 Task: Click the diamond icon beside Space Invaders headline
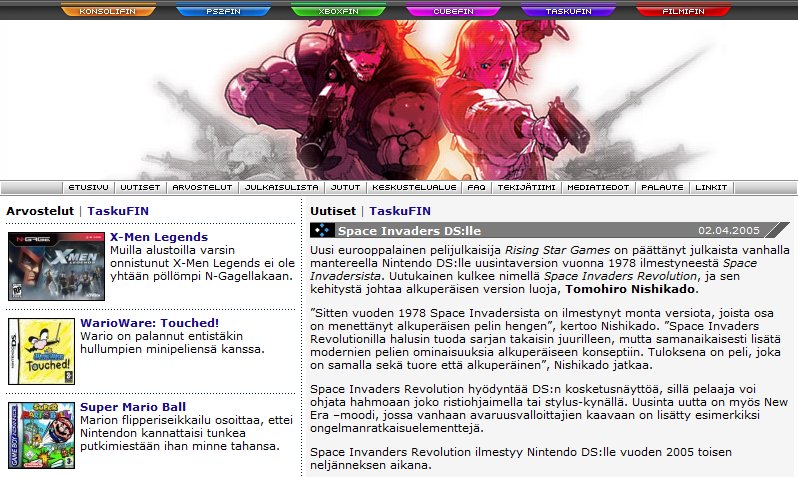point(323,231)
